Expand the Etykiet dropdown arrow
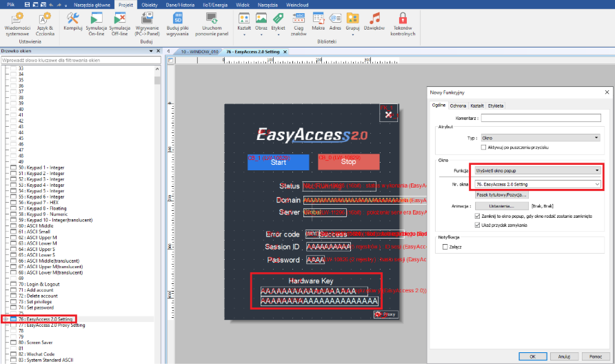 pyautogui.click(x=278, y=35)
